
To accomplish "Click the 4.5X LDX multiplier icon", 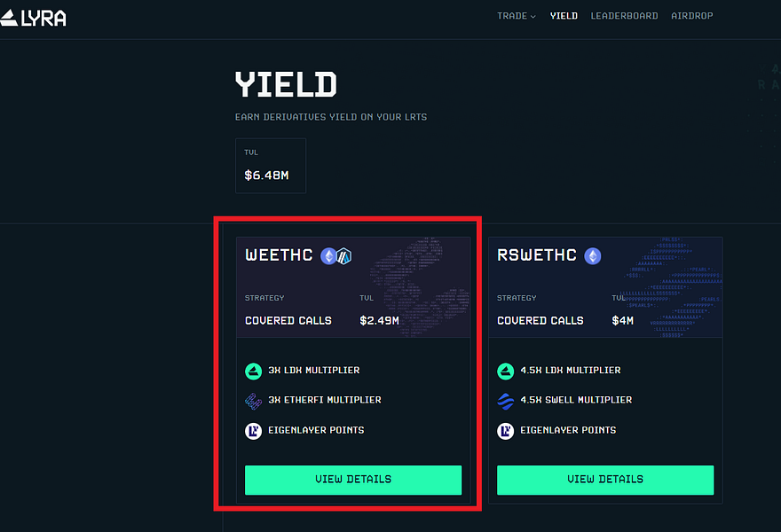I will pos(506,371).
